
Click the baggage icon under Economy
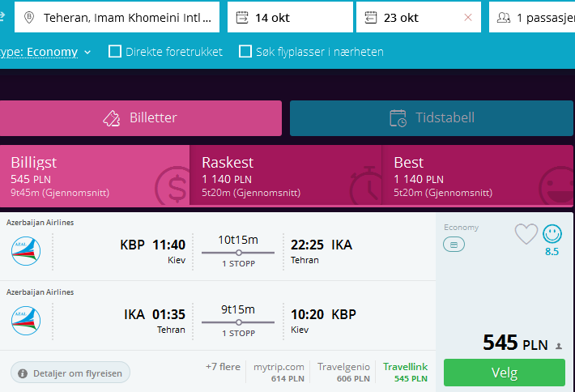[x=454, y=245]
